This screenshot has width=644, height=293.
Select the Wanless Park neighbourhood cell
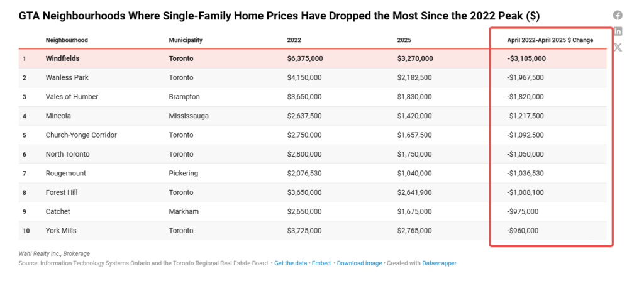click(x=67, y=78)
